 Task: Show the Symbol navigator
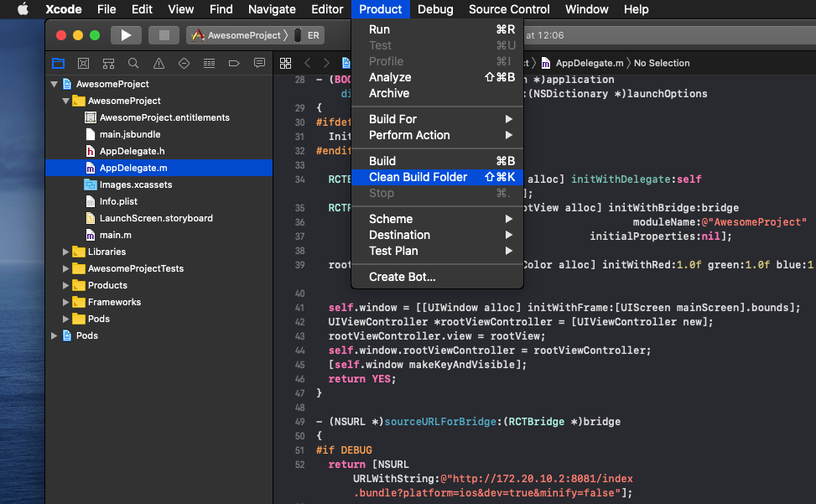[108, 64]
